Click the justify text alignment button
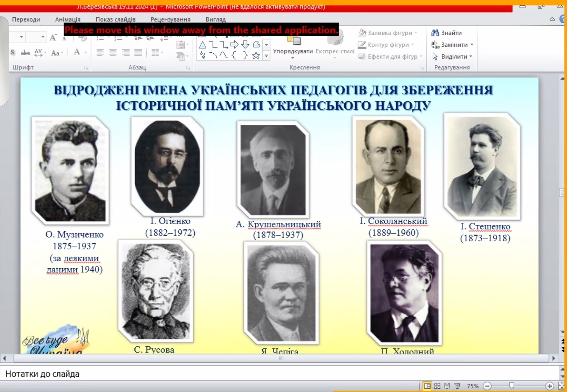 coord(138,53)
